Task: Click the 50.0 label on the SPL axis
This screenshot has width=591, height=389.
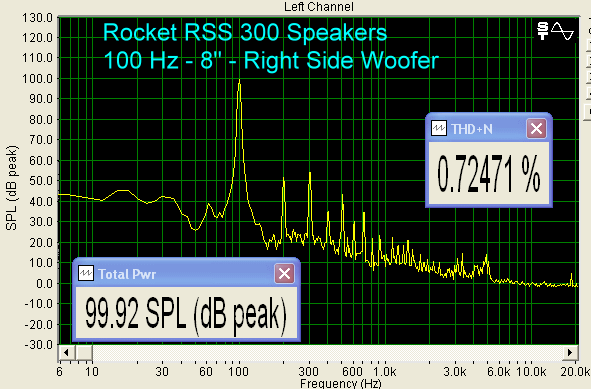Action: (x=41, y=181)
